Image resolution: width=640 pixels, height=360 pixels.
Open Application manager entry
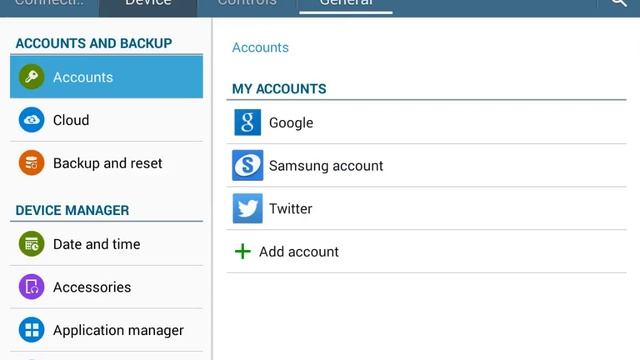coord(107,330)
